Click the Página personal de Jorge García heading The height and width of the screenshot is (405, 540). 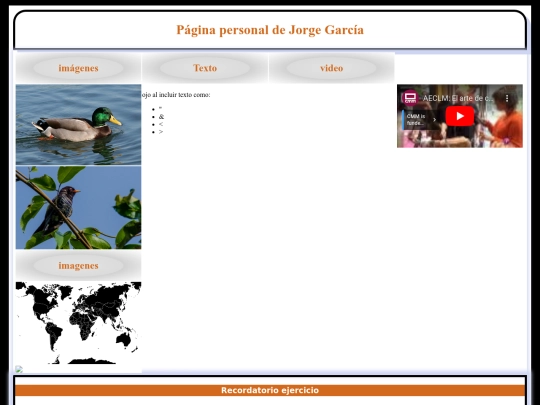point(270,30)
